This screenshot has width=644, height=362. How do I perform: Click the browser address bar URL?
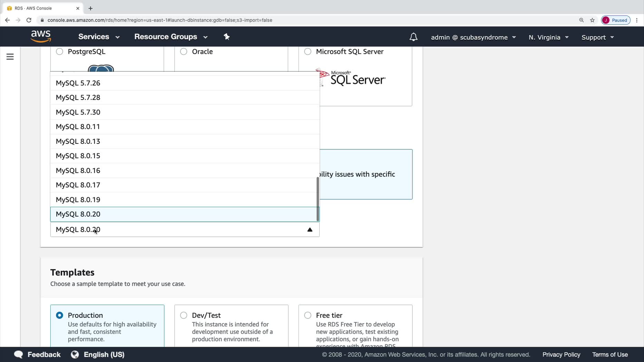tap(160, 20)
